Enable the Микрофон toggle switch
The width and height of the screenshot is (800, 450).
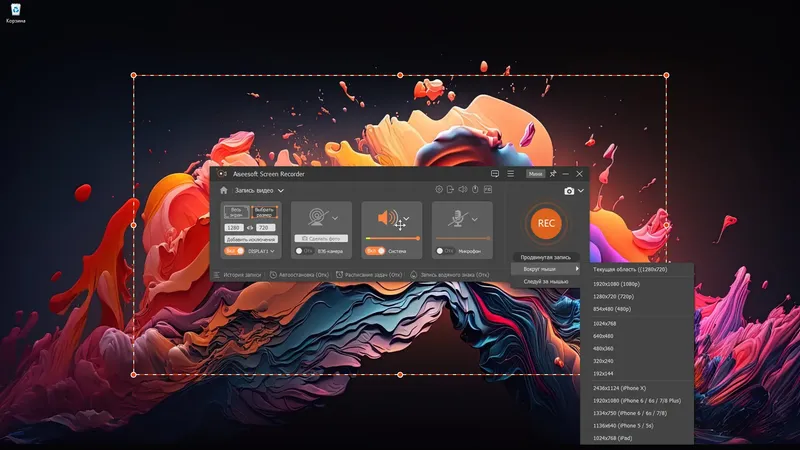tap(445, 251)
